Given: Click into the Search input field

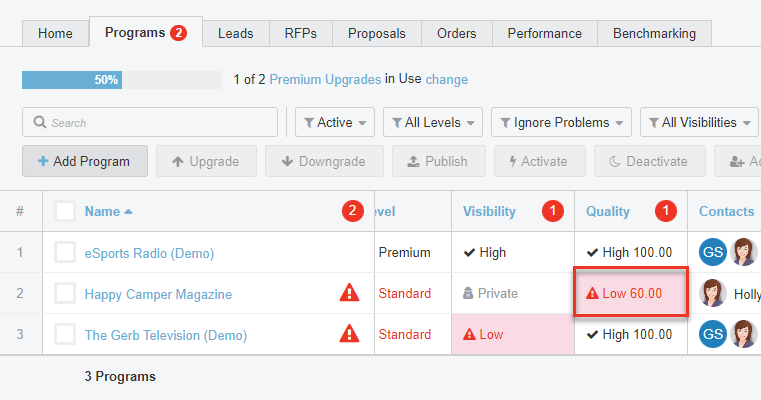Looking at the screenshot, I should coord(150,122).
